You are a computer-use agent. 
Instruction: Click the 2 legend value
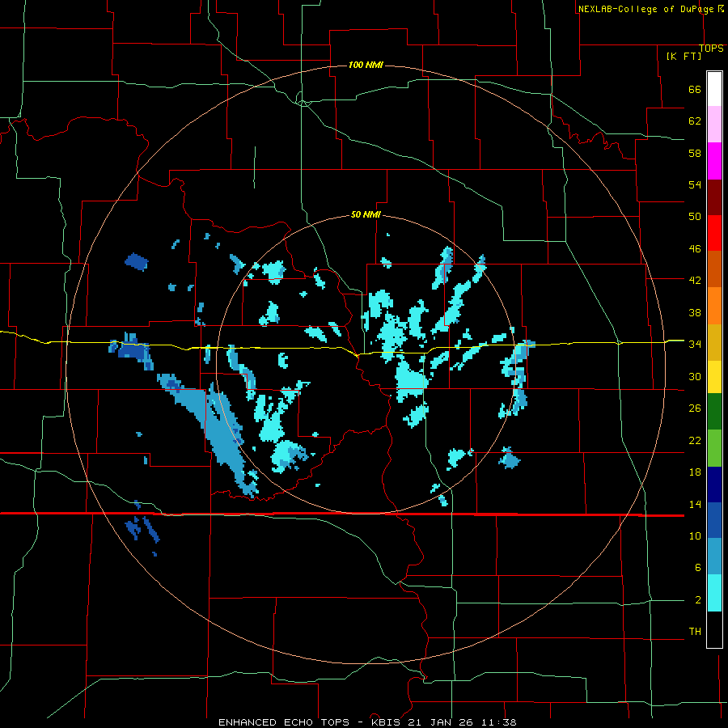click(698, 600)
